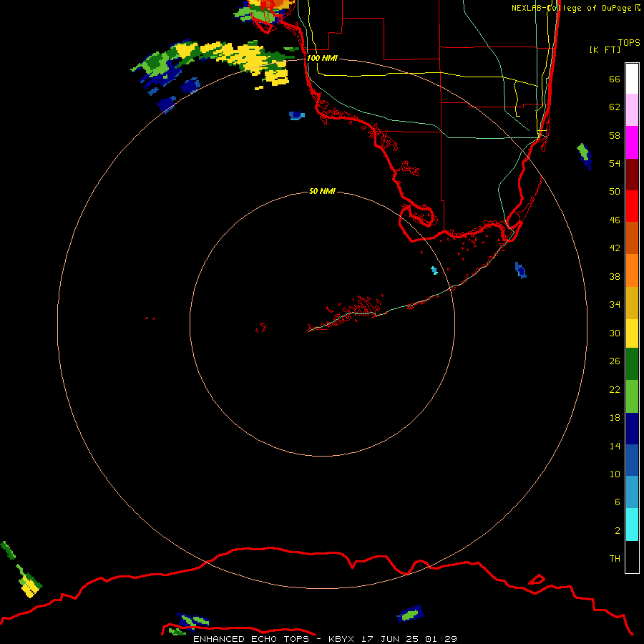Click the 'KBYX' radar station identifier
The width and height of the screenshot is (644, 644).
tap(341, 639)
